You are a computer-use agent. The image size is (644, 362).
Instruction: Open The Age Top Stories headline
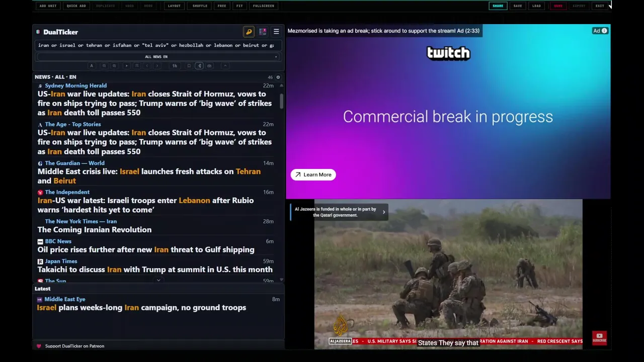154,142
